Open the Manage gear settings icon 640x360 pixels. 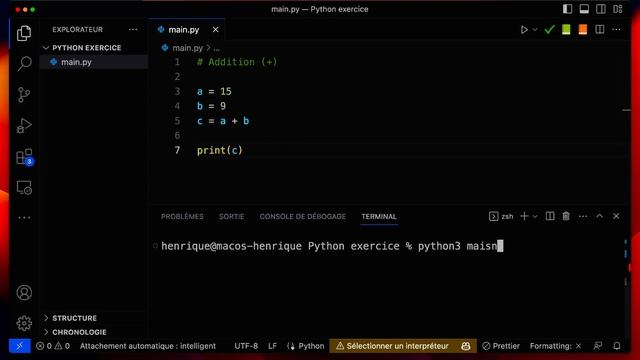(24, 323)
